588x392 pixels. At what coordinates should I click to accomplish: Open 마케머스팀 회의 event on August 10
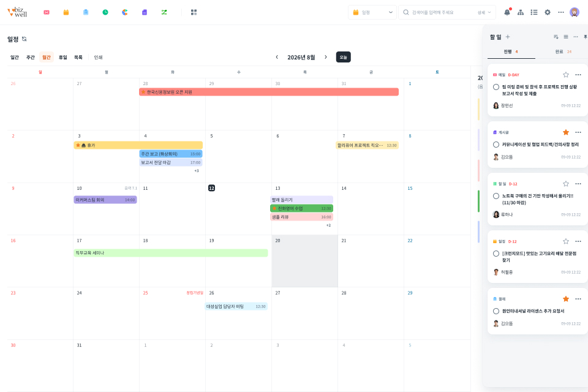pyautogui.click(x=105, y=200)
